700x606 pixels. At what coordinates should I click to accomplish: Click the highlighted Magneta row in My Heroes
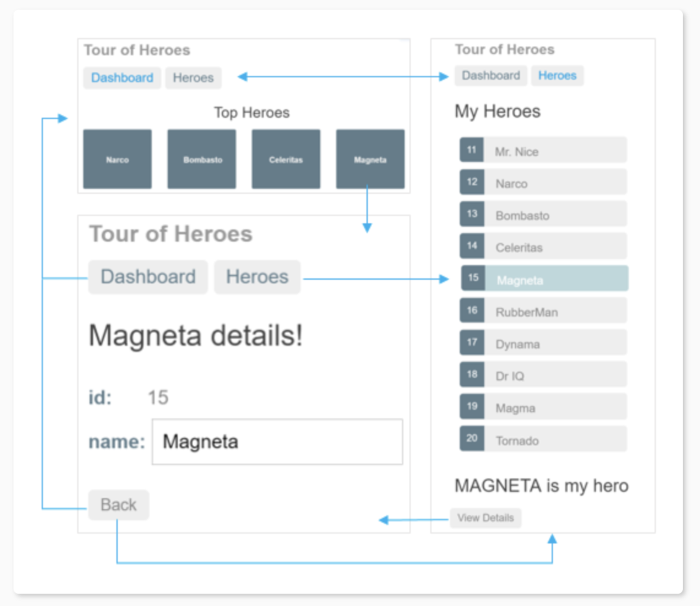[545, 280]
